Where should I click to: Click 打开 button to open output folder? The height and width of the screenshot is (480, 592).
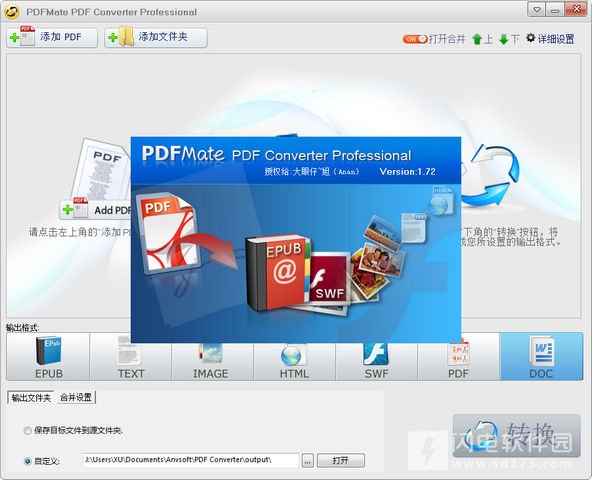click(341, 461)
